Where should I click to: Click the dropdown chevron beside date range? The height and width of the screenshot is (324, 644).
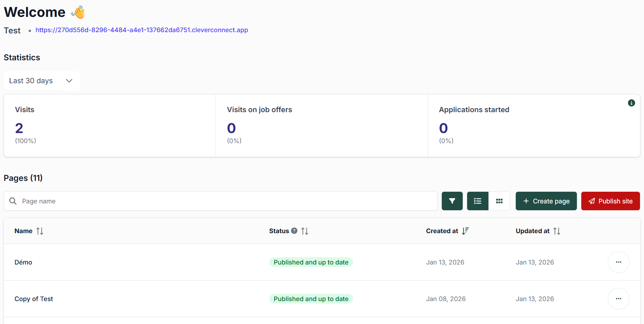69,81
